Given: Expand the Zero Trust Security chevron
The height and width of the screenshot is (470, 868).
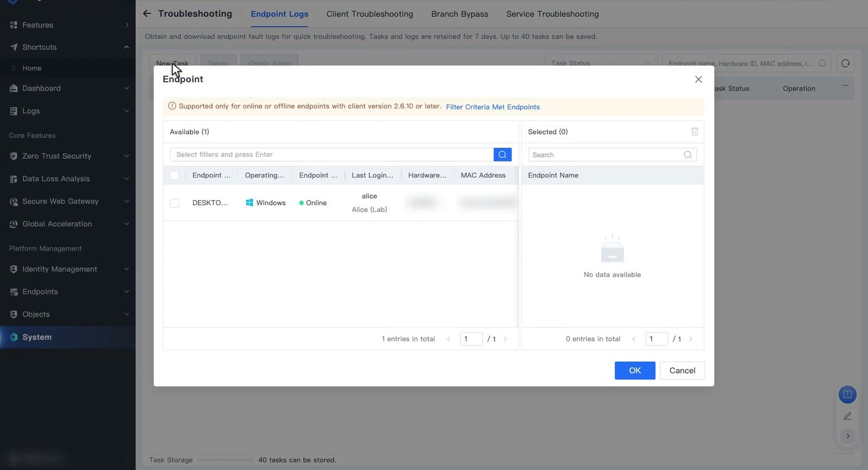Looking at the screenshot, I should click(x=126, y=156).
